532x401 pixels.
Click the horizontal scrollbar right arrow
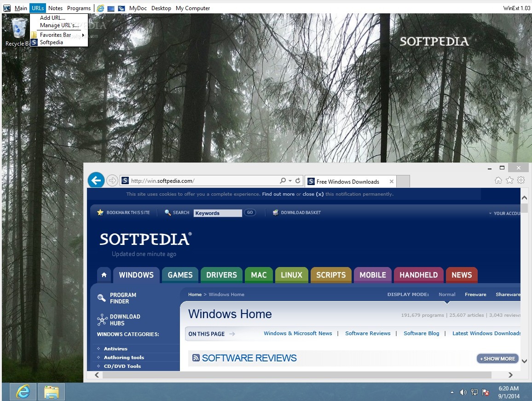510,375
